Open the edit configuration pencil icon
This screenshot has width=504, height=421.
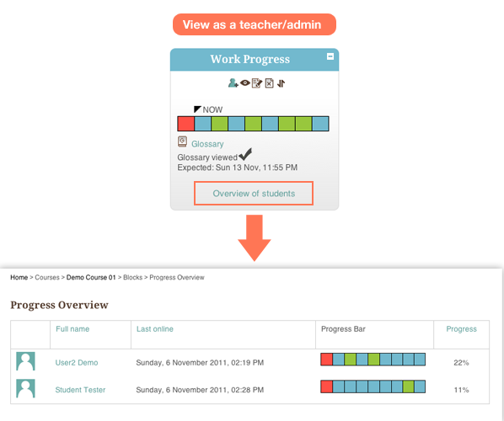point(257,83)
